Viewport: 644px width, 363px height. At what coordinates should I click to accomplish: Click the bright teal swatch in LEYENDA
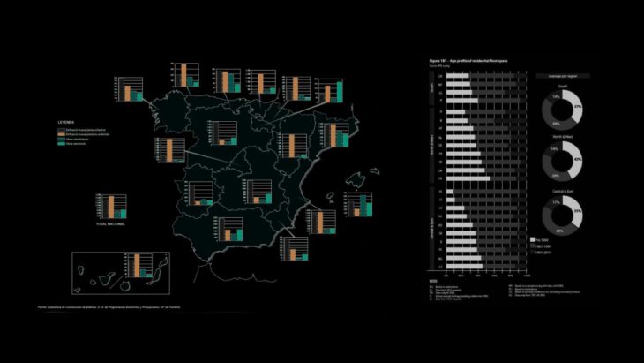pyautogui.click(x=61, y=144)
